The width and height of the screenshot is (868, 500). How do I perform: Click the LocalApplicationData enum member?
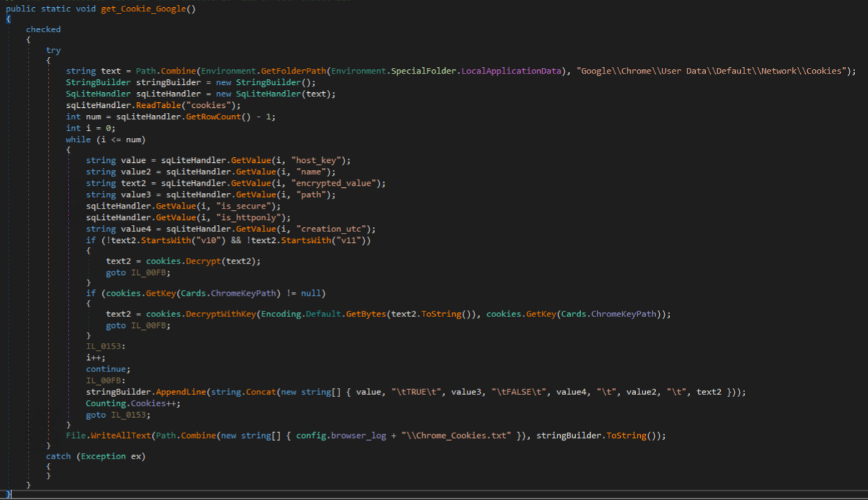click(x=511, y=71)
